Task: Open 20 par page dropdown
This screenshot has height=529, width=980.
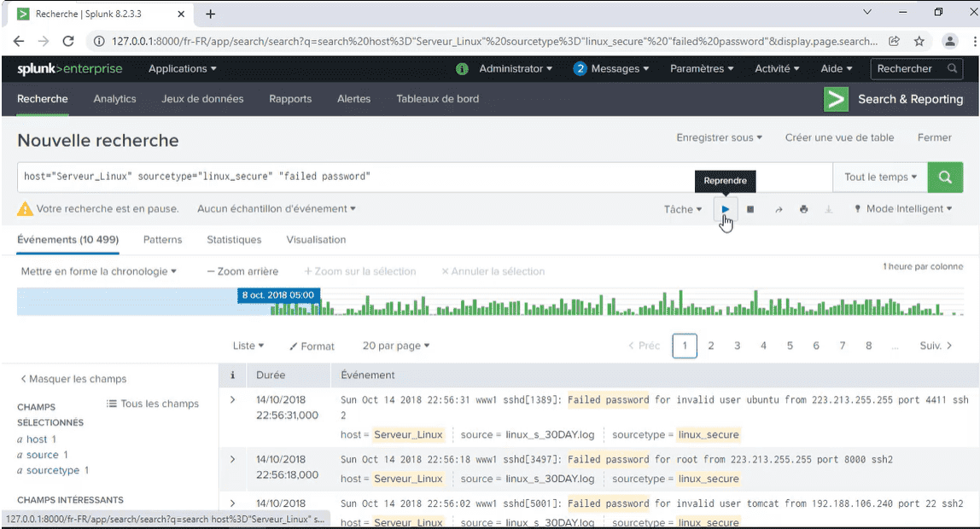Action: click(x=396, y=346)
